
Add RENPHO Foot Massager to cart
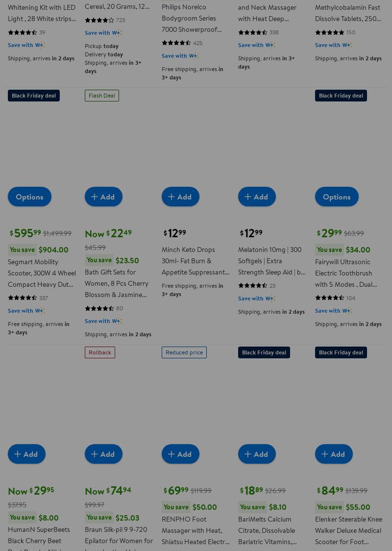point(180,454)
